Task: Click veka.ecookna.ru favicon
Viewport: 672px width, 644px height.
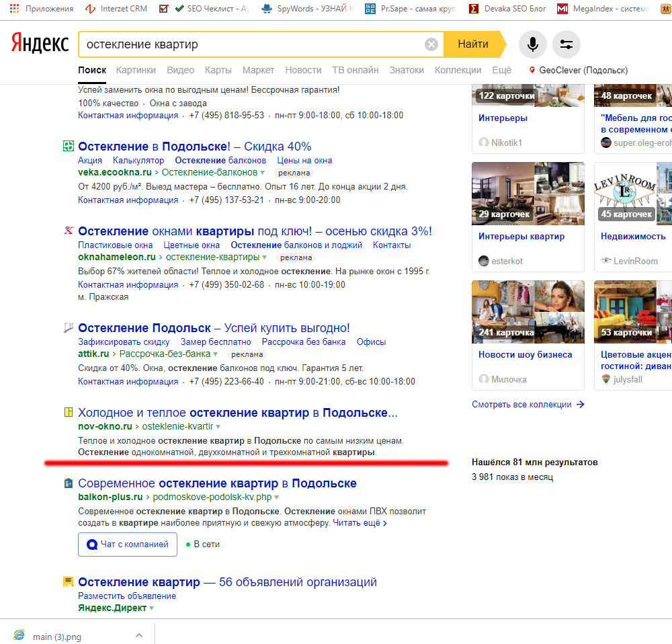Action: click(69, 146)
